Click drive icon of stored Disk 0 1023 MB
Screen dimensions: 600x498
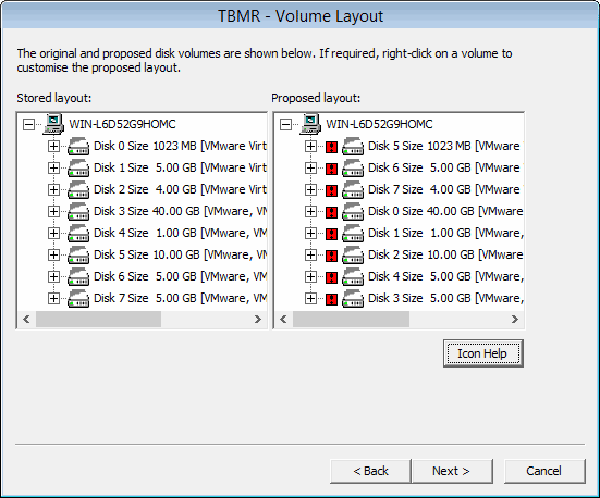[78, 146]
